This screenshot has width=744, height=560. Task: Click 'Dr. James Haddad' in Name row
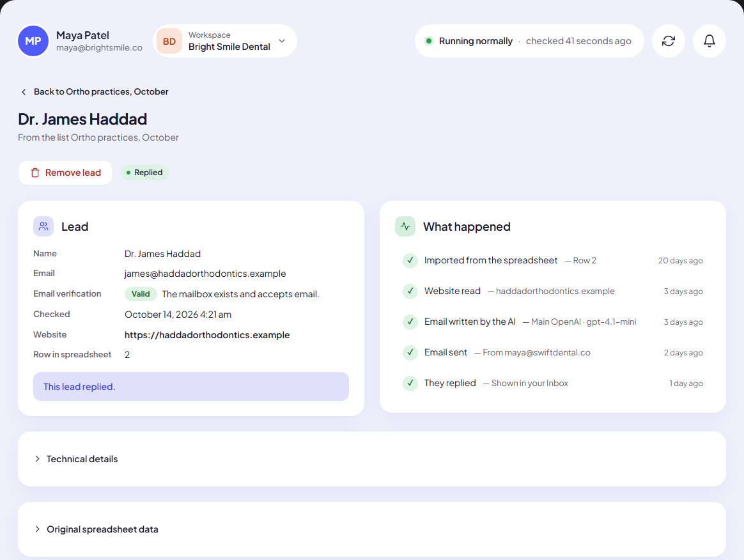[162, 254]
